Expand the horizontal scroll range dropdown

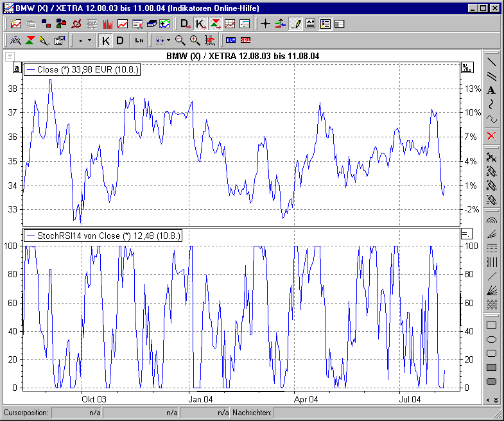168,40
